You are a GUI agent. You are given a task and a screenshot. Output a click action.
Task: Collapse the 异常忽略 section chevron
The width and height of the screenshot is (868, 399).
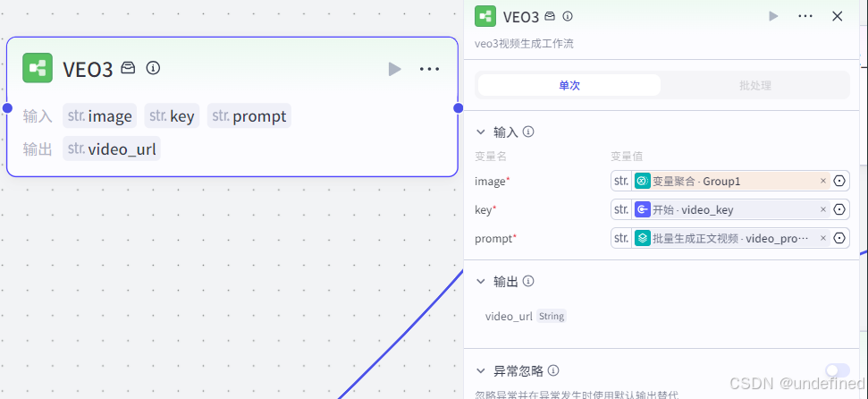(x=480, y=370)
